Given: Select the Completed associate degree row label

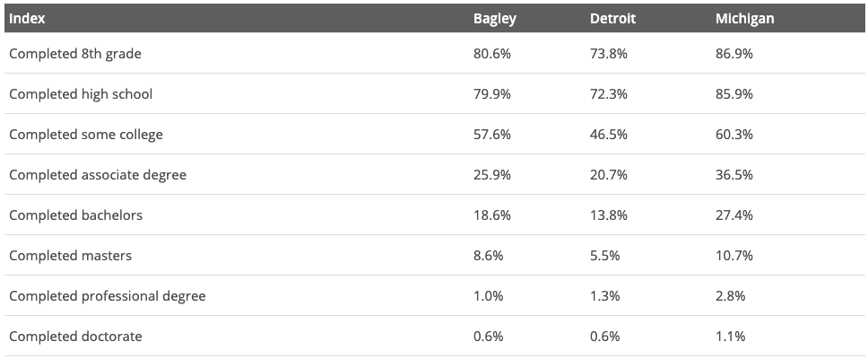Looking at the screenshot, I should (98, 175).
